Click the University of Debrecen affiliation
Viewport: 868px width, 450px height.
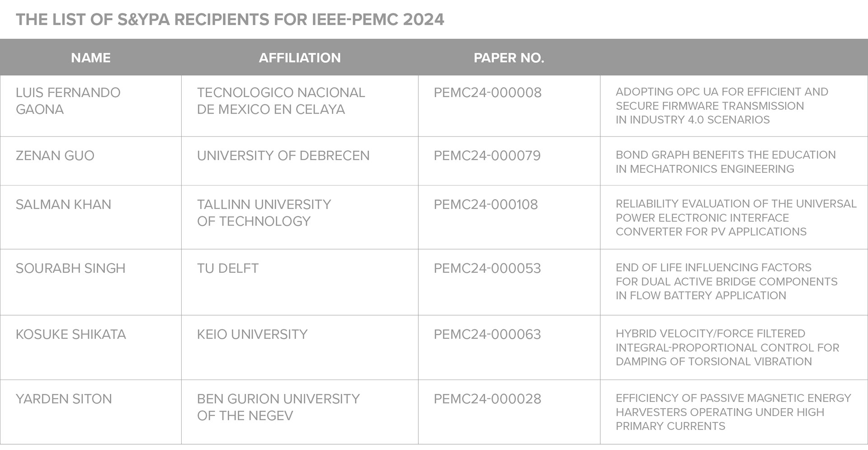point(283,156)
